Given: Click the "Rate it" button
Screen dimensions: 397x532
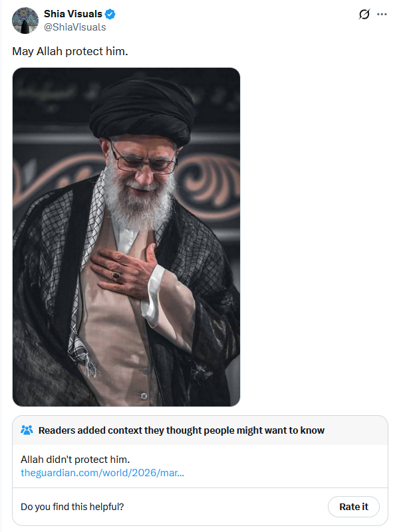Looking at the screenshot, I should point(354,507).
